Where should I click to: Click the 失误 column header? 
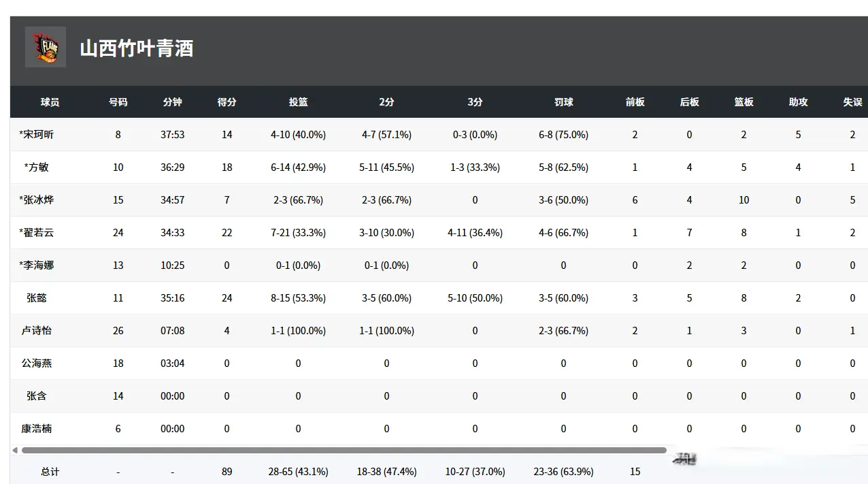[852, 102]
